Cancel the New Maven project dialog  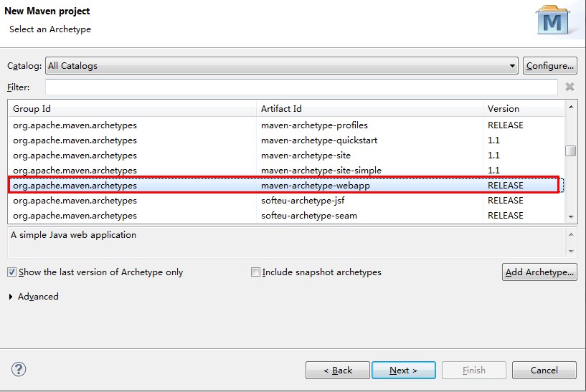(x=544, y=371)
